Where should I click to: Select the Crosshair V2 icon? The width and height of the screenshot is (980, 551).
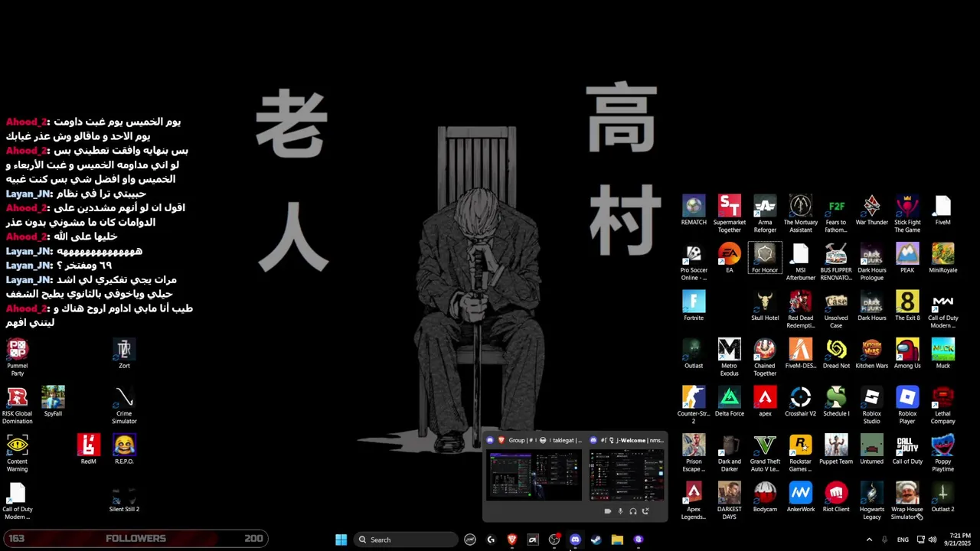click(800, 402)
